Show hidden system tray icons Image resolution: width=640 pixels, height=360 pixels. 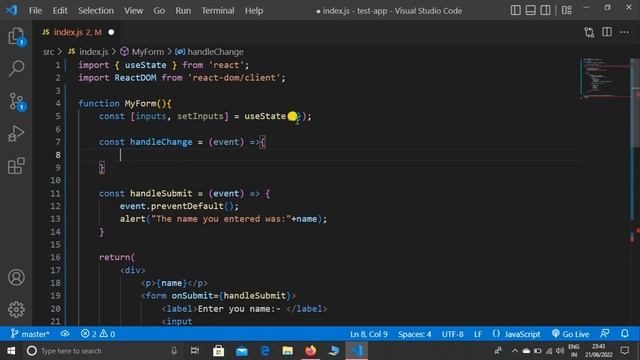514,351
